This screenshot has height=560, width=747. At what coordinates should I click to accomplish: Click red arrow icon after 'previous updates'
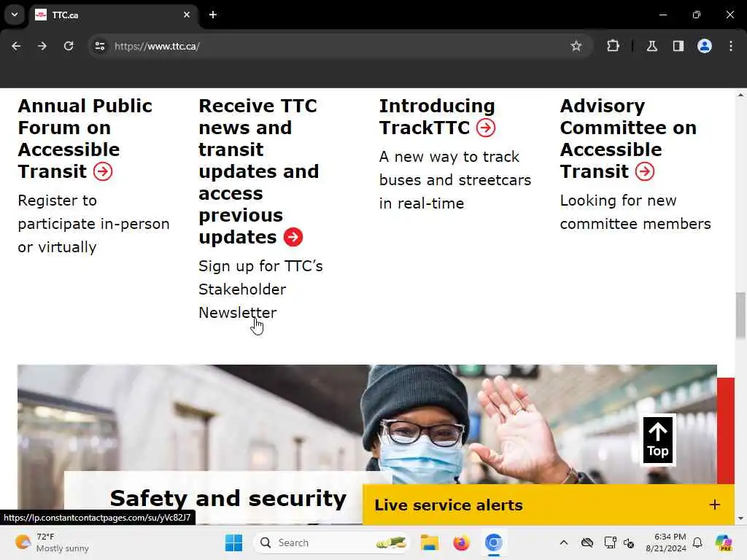[x=293, y=237]
